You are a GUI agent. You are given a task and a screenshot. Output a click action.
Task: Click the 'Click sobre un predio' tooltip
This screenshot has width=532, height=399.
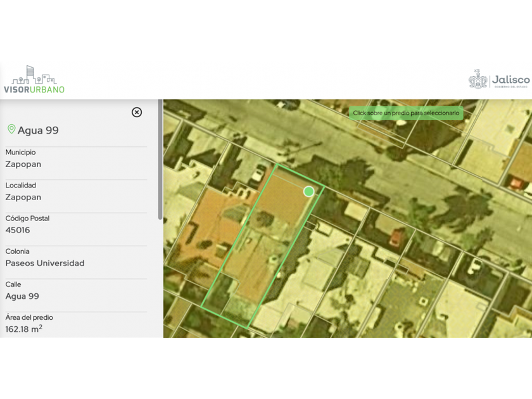coord(406,113)
